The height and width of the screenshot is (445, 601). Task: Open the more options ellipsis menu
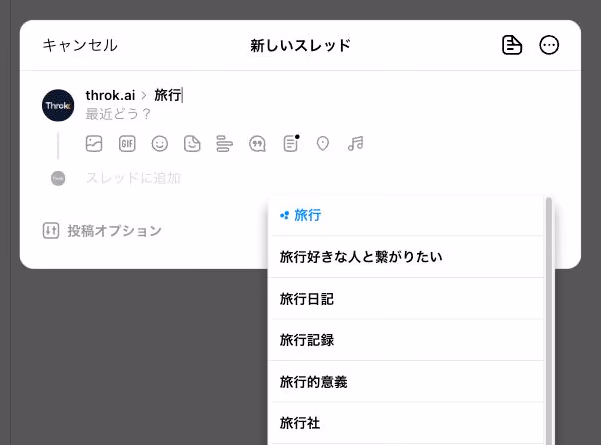[x=549, y=45]
